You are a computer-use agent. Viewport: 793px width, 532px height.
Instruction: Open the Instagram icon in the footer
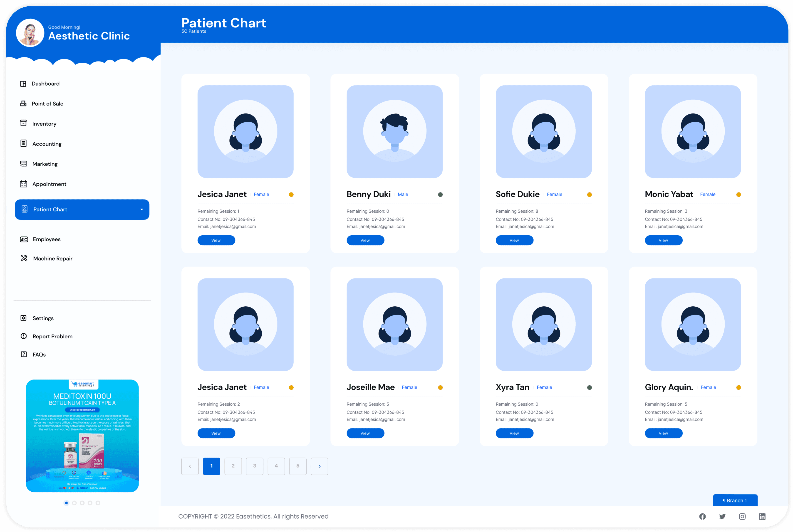742,516
